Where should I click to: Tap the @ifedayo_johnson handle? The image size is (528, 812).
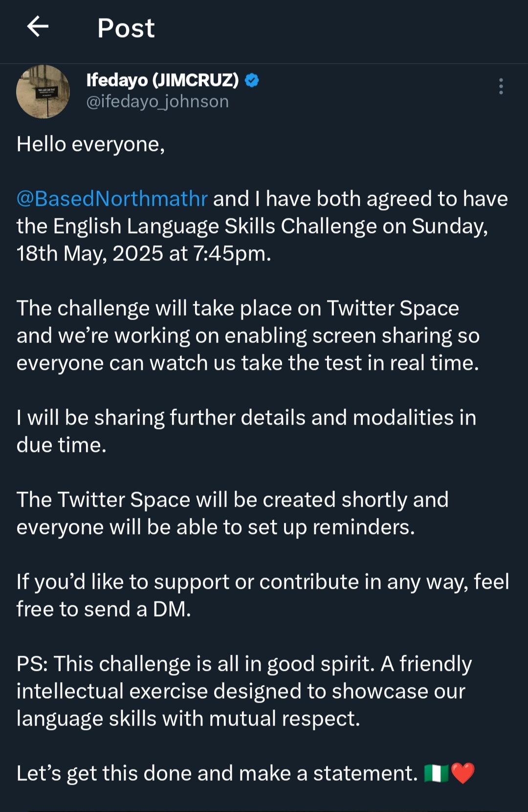[x=157, y=102]
